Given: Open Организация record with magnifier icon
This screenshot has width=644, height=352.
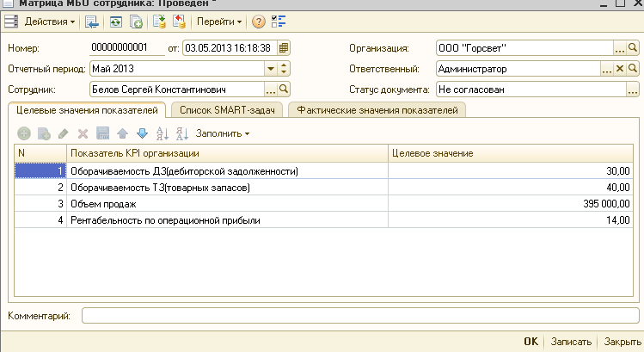Looking at the screenshot, I should pos(633,47).
